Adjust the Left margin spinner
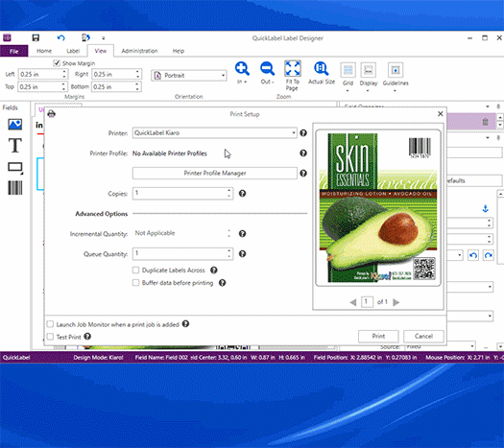504x448 pixels. pos(64,74)
